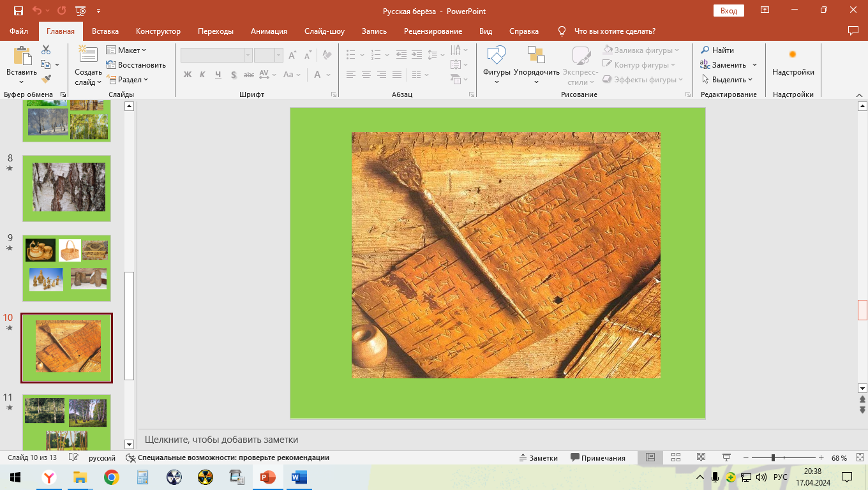Open Google Chrome from the taskbar
The width and height of the screenshot is (868, 490).
pyautogui.click(x=112, y=477)
